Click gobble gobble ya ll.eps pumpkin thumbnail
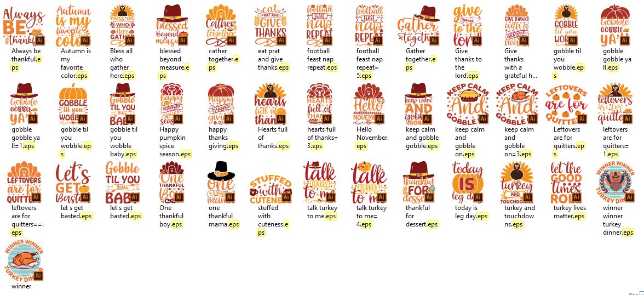The width and height of the screenshot is (644, 295). click(616, 26)
